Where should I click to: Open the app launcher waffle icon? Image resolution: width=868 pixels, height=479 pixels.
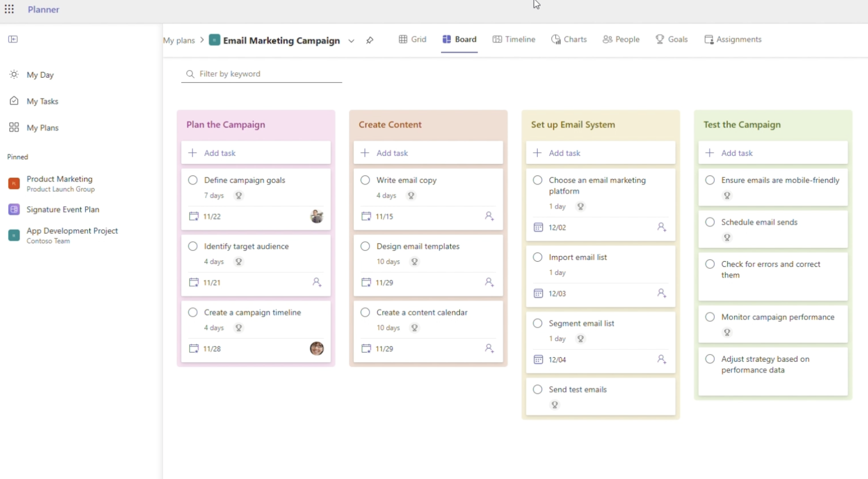(x=9, y=9)
